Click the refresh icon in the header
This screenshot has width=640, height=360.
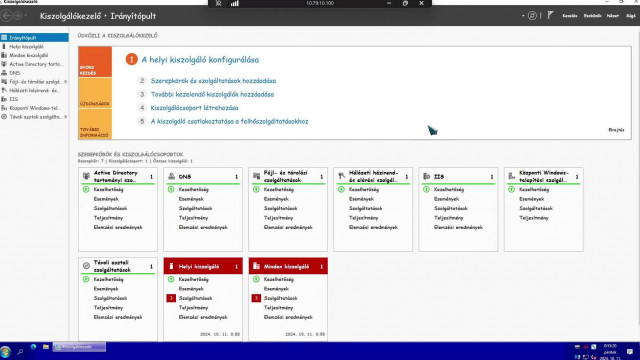[532, 16]
